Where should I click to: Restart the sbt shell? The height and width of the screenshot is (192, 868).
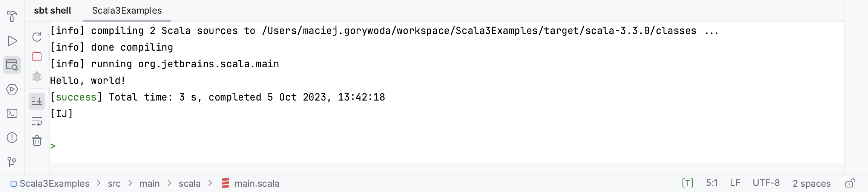click(37, 37)
